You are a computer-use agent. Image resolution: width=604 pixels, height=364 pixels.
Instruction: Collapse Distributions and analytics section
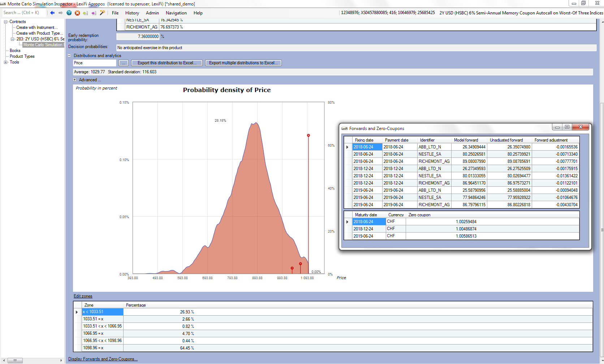[x=69, y=56]
